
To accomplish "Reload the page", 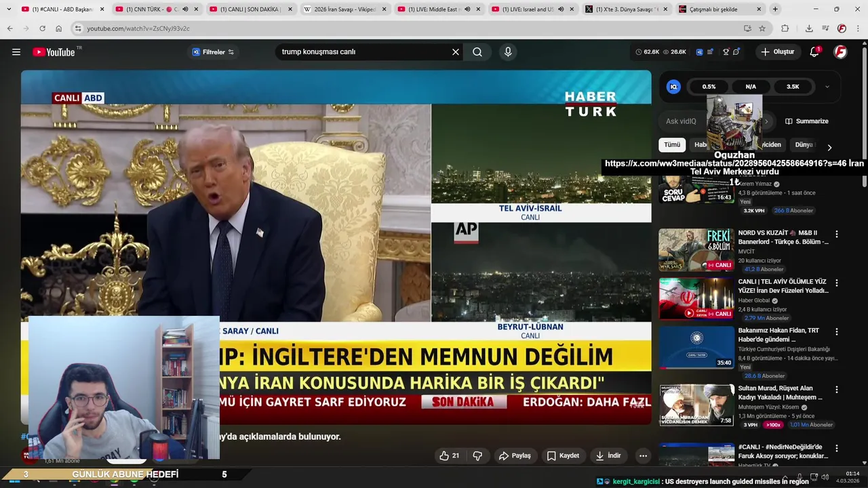I will [42, 28].
